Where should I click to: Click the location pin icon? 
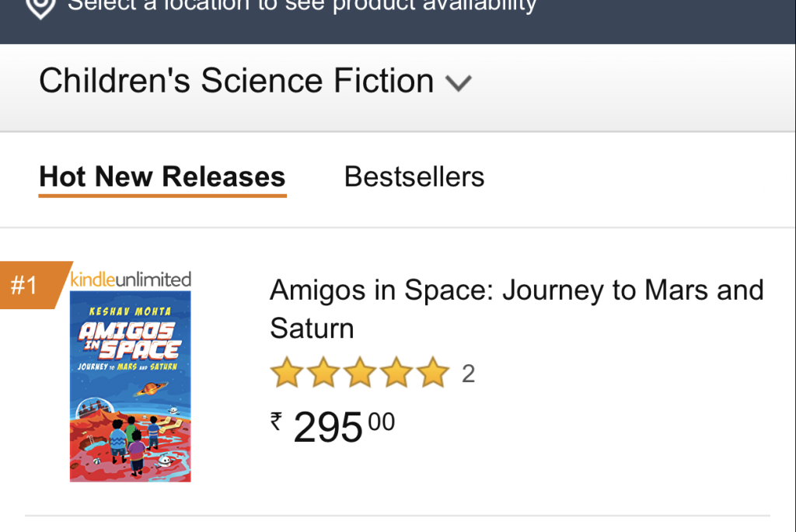point(41,6)
